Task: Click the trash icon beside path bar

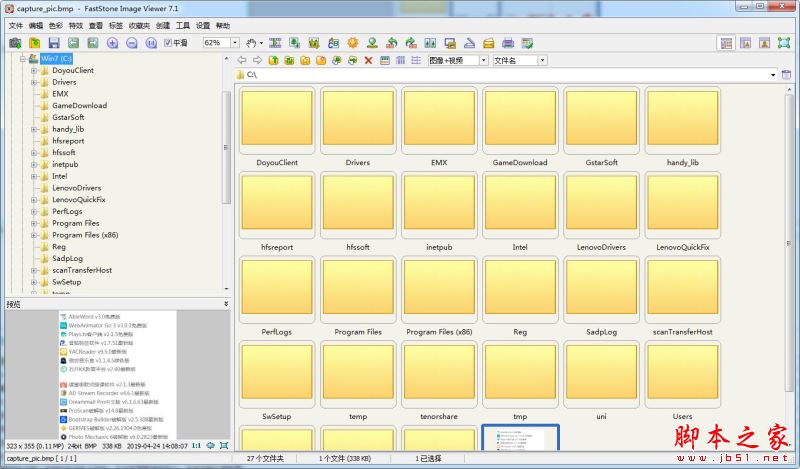Action: click(x=786, y=75)
